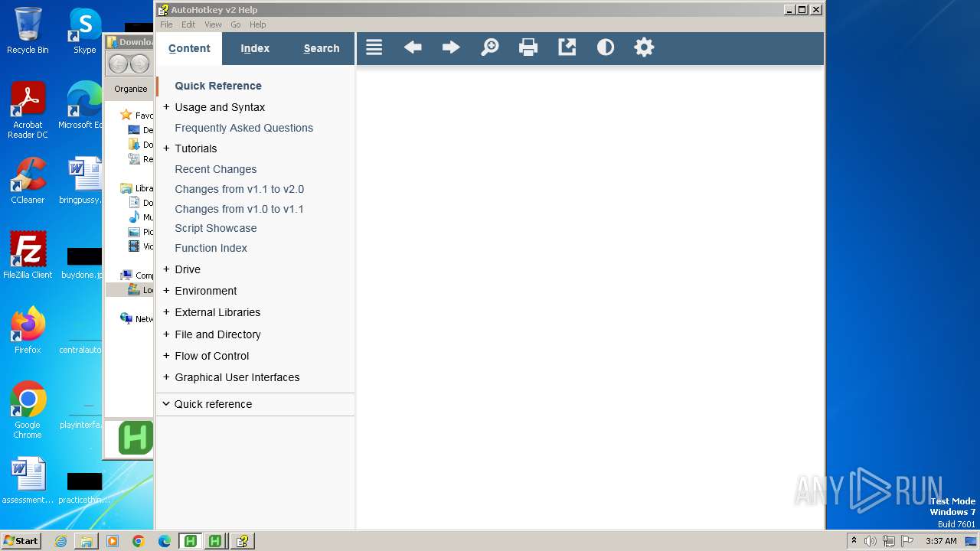Screen dimensions: 980x551
Task: Open the Skype desktop shortcut
Action: tap(84, 31)
